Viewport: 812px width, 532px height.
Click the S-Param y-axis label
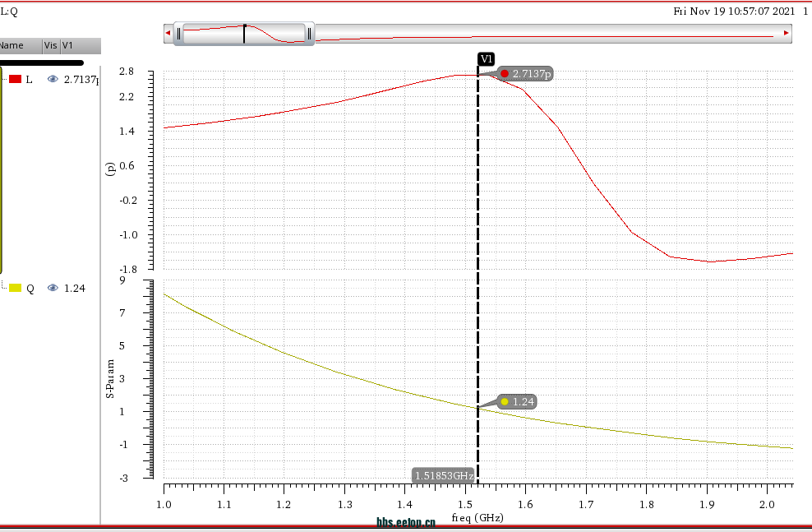click(110, 379)
